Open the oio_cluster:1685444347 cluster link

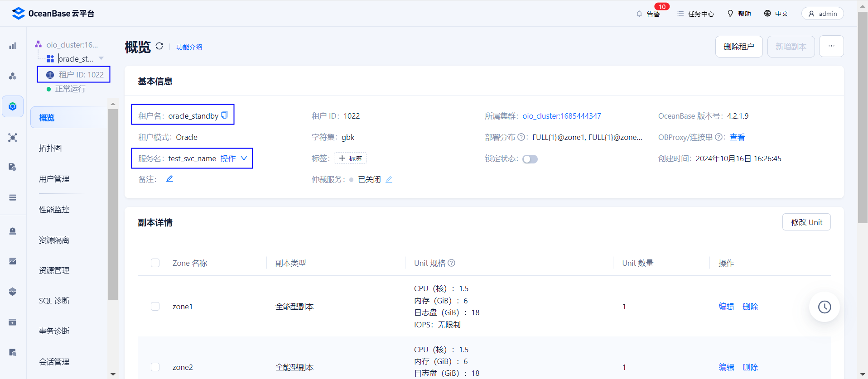(562, 116)
